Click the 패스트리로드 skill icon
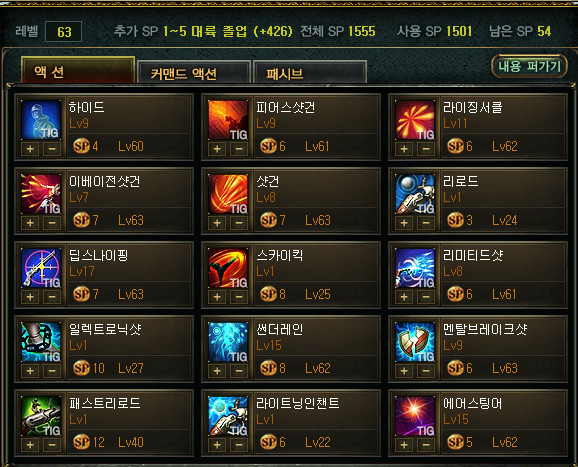 (41, 416)
